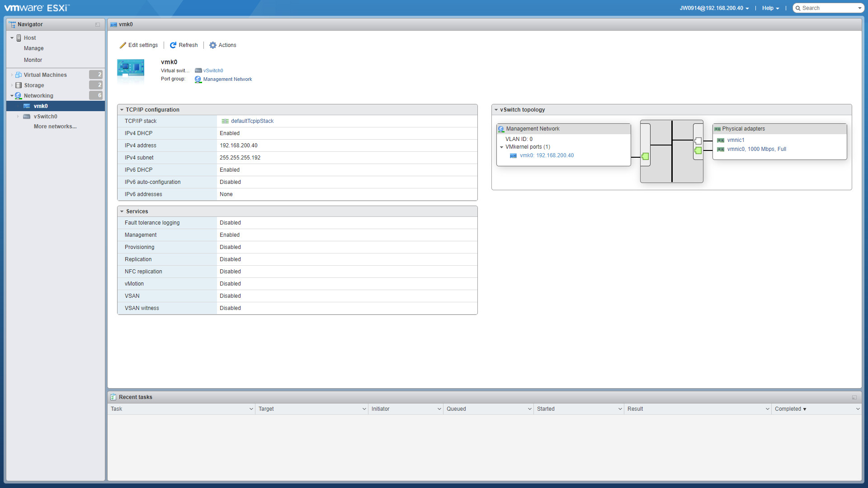Click the Recent tasks clipboard icon
The width and height of the screenshot is (868, 488).
(113, 397)
